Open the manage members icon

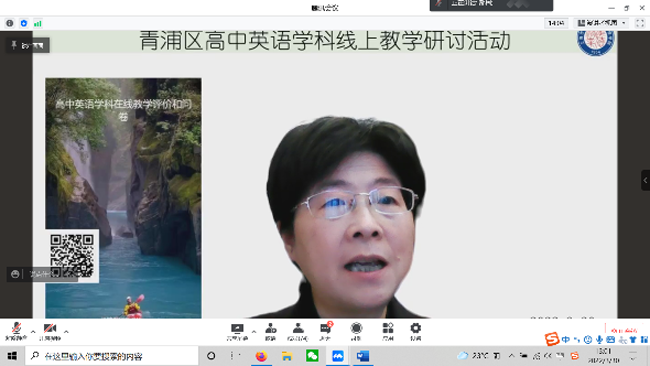298,332
